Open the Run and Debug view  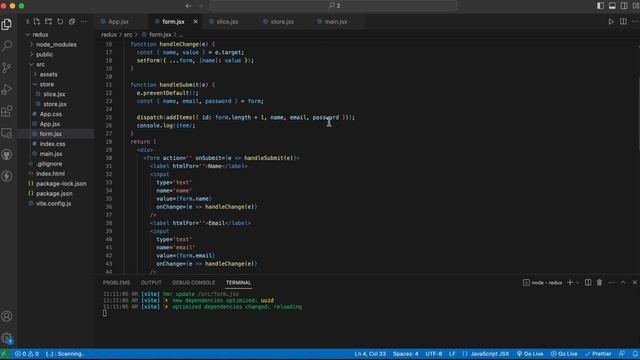[x=7, y=89]
